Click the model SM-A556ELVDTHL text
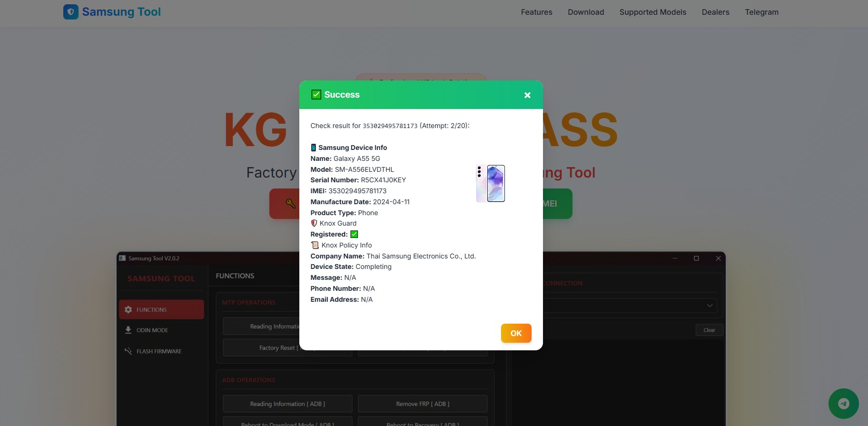Image resolution: width=868 pixels, height=426 pixels. (365, 169)
